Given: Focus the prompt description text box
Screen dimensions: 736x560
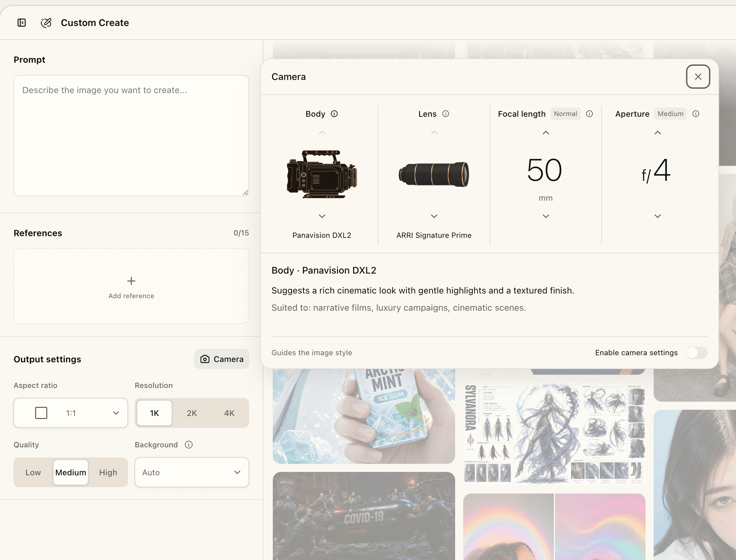Looking at the screenshot, I should [131, 136].
